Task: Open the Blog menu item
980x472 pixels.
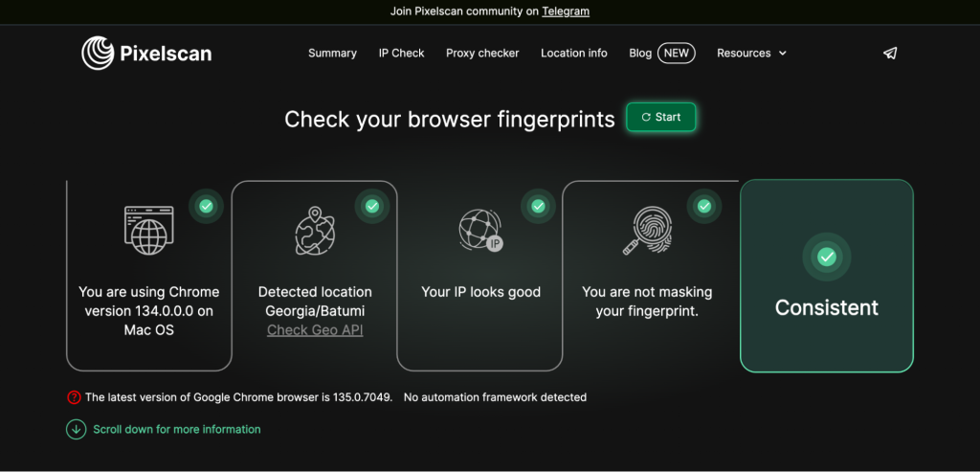Action: [x=640, y=54]
